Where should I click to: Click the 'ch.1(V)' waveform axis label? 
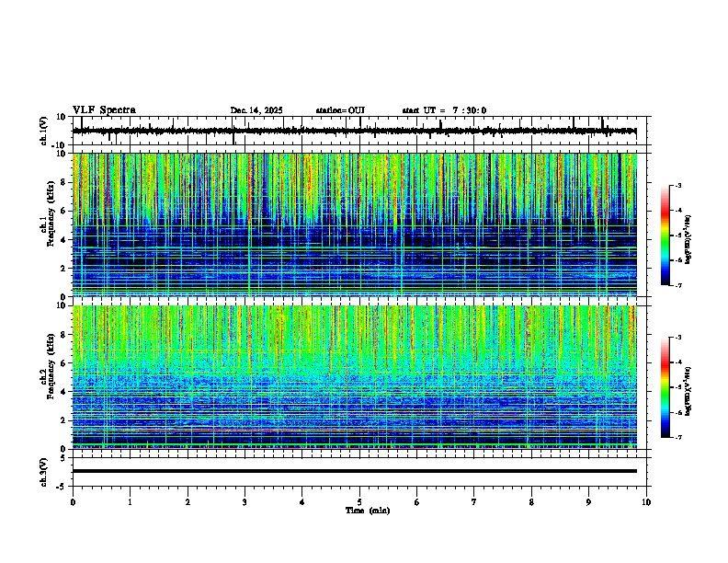click(x=44, y=131)
